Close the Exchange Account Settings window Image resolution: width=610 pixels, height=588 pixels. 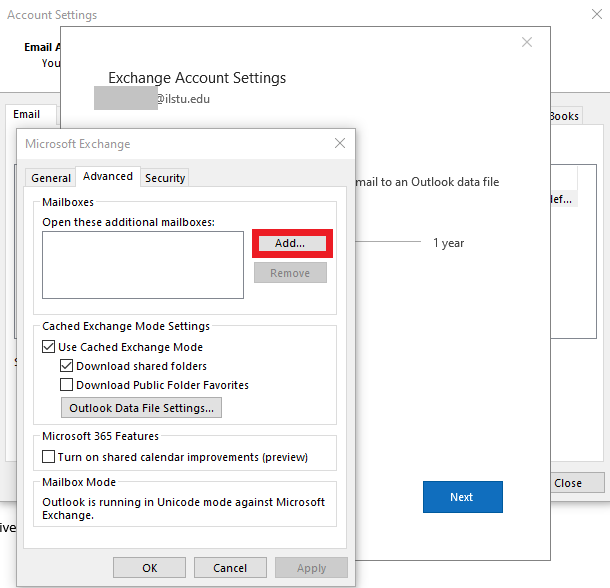tap(527, 42)
